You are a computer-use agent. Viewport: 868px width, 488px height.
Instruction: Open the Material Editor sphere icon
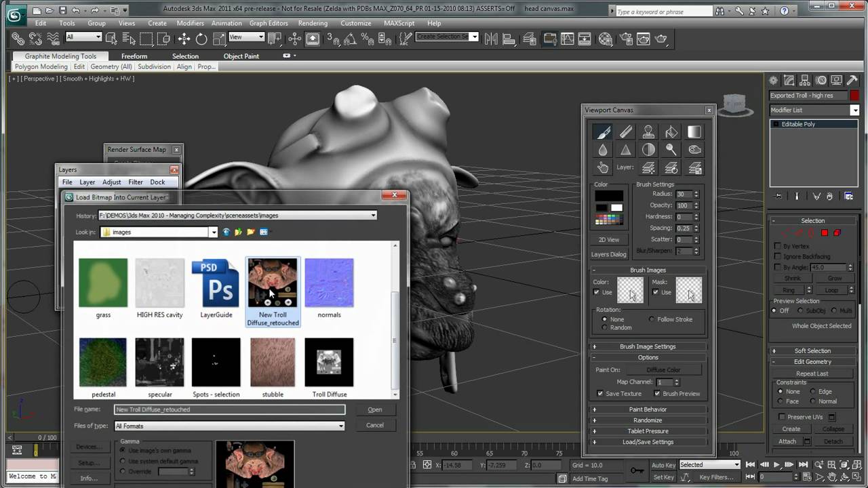(605, 39)
